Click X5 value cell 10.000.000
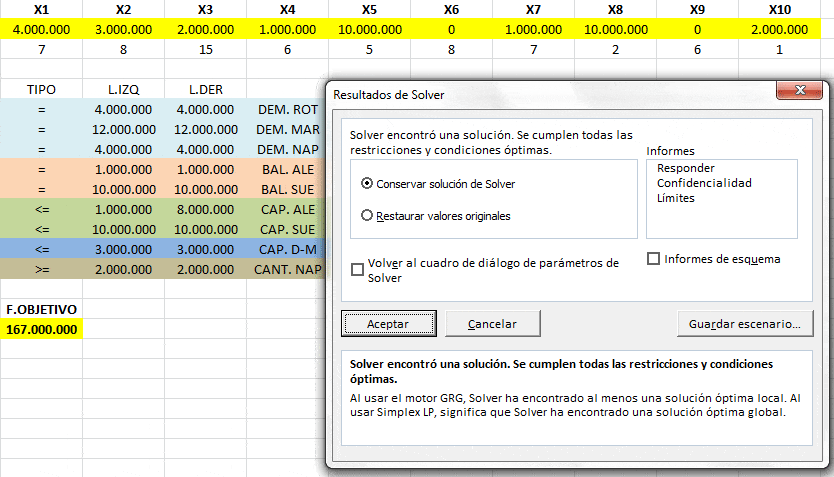834x477 pixels. click(369, 29)
